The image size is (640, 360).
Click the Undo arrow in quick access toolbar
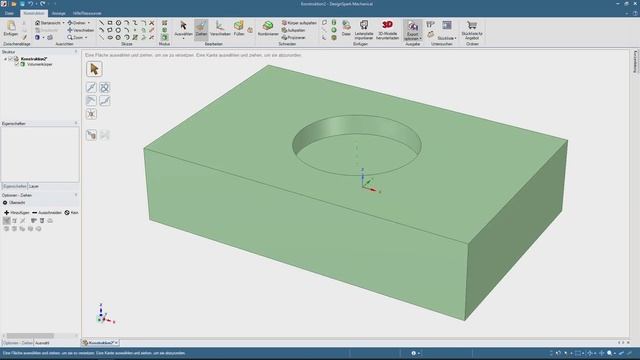tap(30, 4)
